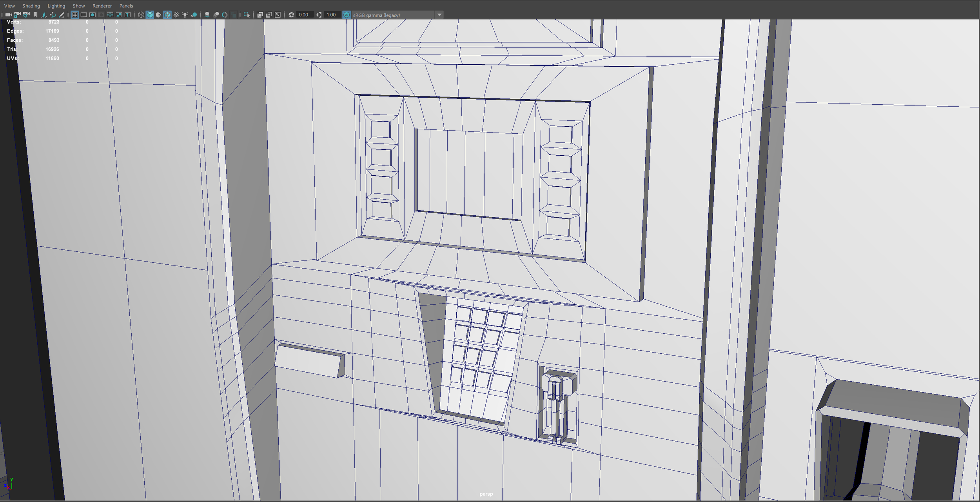Open the Shading menu

click(x=31, y=6)
